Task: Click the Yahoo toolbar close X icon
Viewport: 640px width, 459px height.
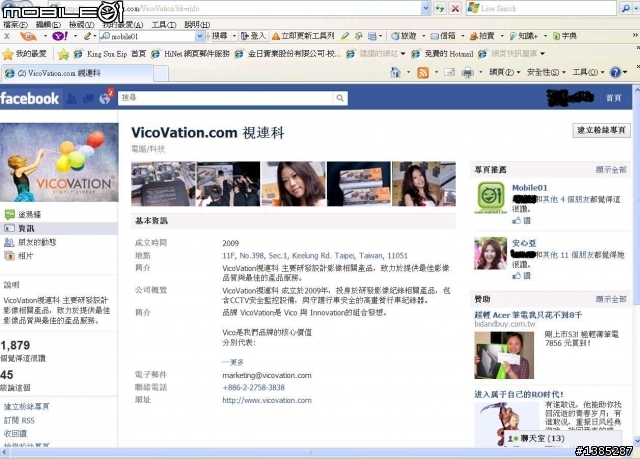Action: 7,36
